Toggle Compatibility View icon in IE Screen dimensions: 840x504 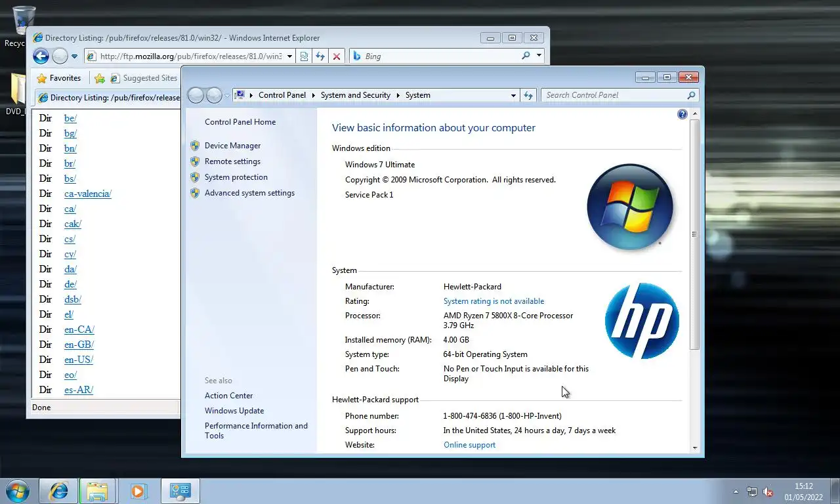point(304,56)
